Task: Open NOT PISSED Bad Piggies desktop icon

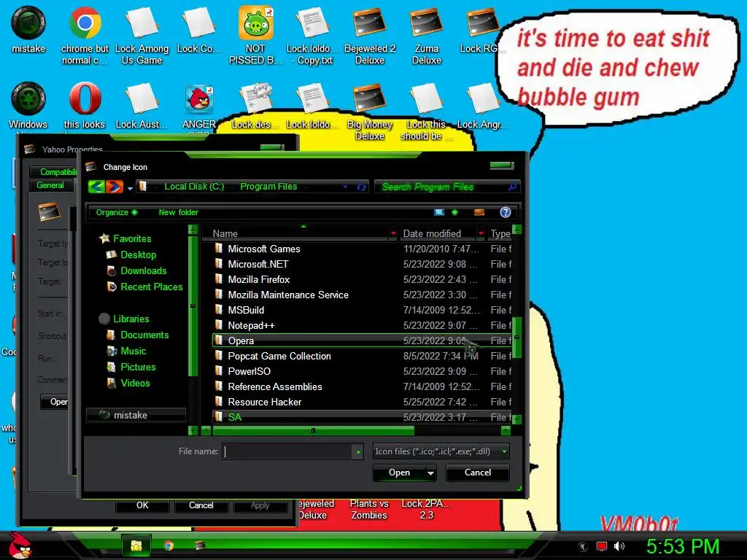Action: [255, 36]
